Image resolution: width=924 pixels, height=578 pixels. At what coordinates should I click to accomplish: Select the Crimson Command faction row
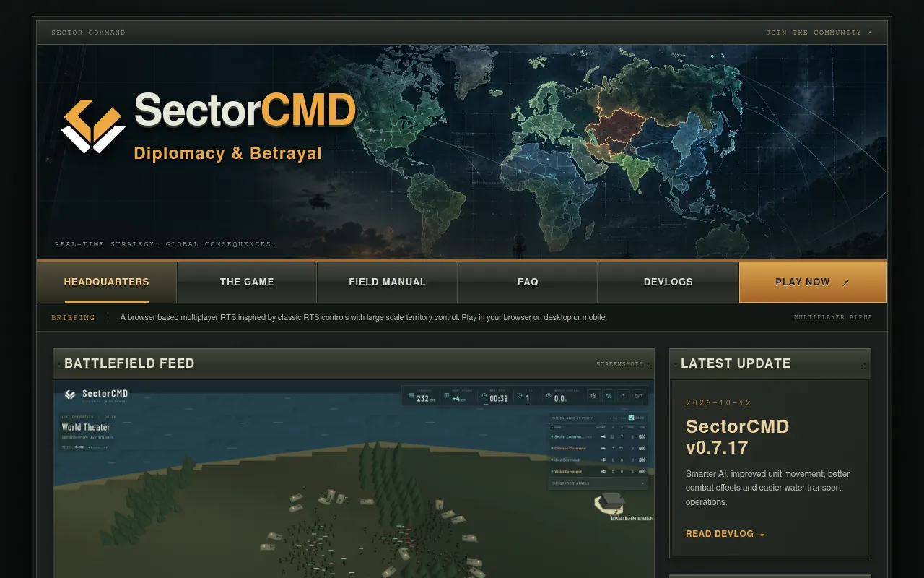(x=598, y=448)
